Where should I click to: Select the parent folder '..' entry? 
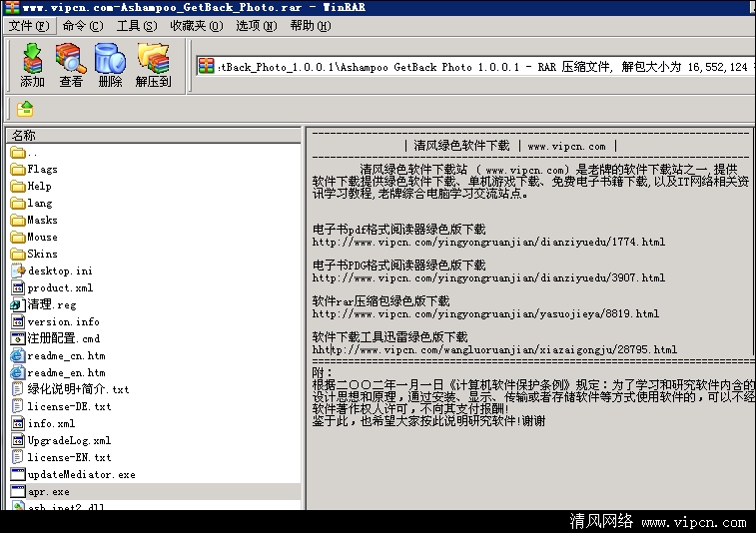(24, 153)
